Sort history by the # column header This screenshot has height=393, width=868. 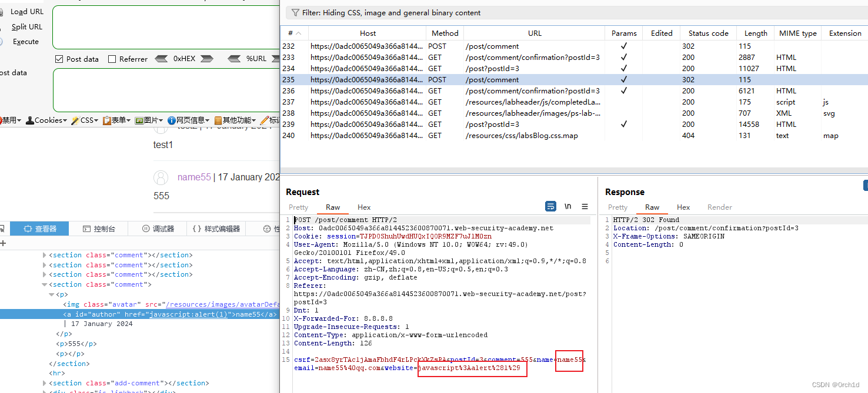coord(294,33)
